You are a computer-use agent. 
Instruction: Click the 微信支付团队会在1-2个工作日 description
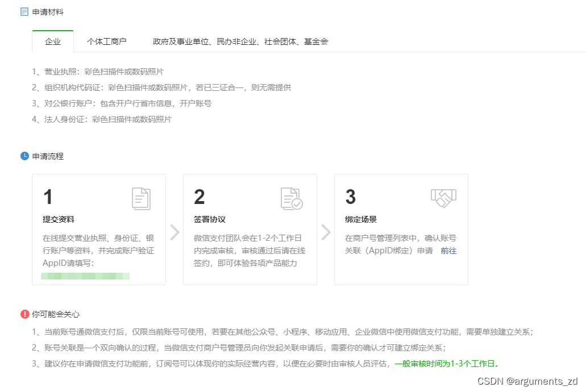pyautogui.click(x=250, y=251)
